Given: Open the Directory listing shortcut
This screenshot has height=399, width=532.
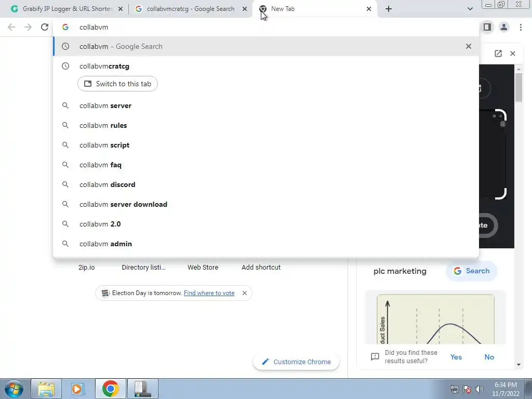Looking at the screenshot, I should pos(143,268).
